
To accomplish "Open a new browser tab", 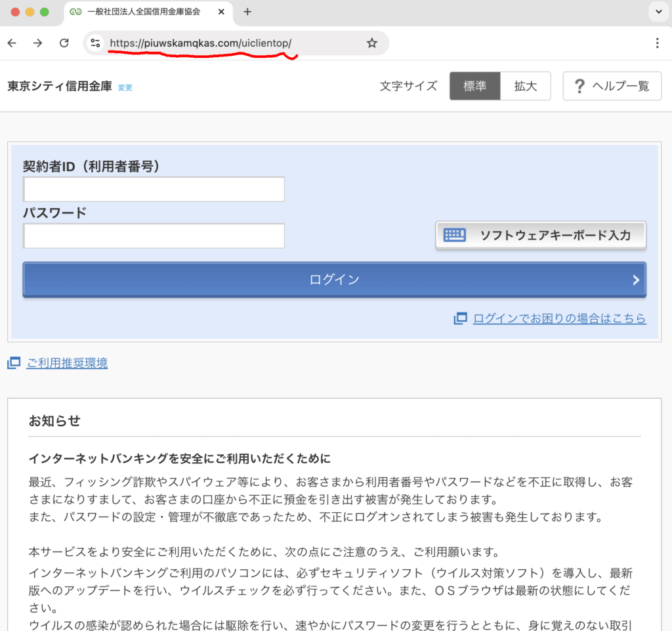I will pos(247,12).
